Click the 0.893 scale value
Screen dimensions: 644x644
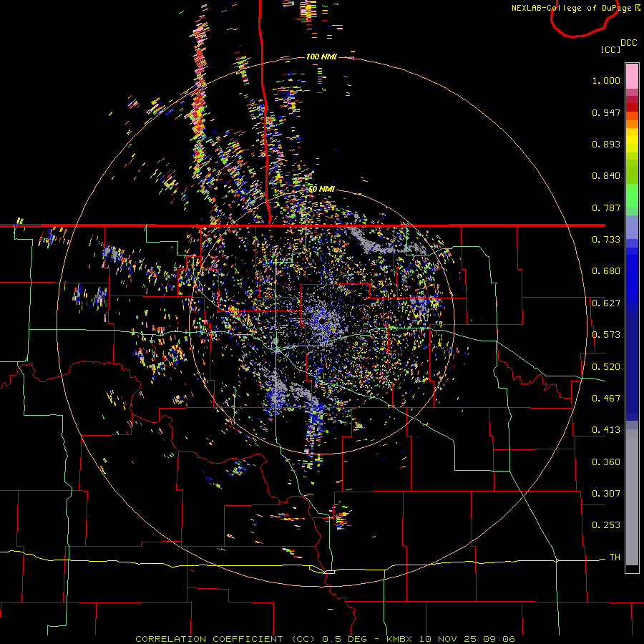coord(606,144)
